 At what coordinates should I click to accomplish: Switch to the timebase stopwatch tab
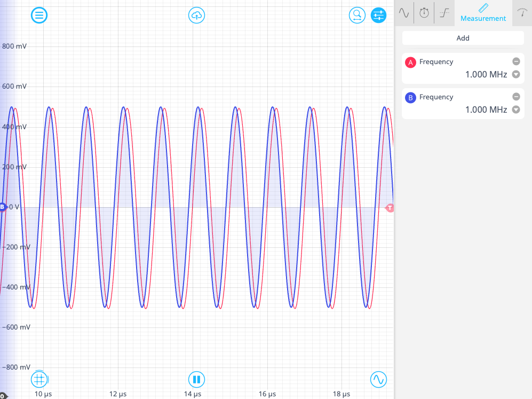point(424,13)
